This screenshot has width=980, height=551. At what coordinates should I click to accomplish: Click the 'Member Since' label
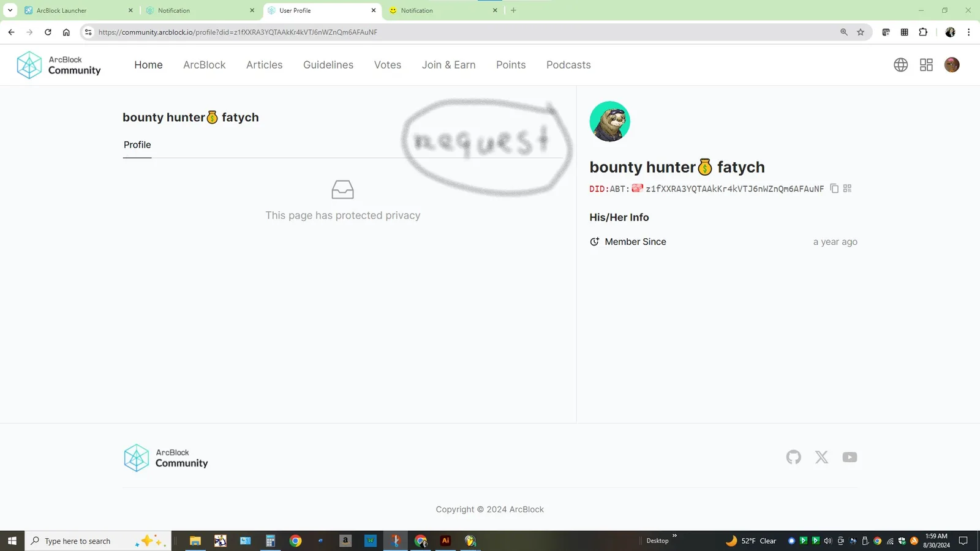tap(635, 242)
